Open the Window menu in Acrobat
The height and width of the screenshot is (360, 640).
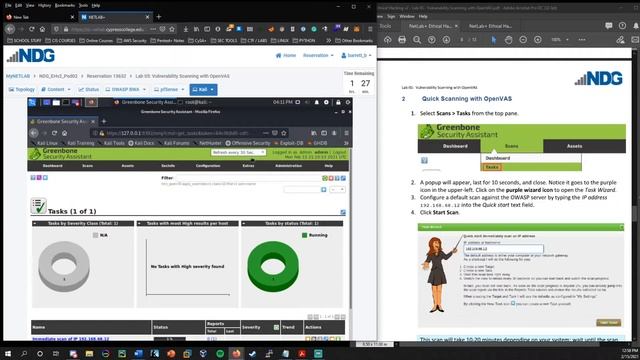[407, 16]
